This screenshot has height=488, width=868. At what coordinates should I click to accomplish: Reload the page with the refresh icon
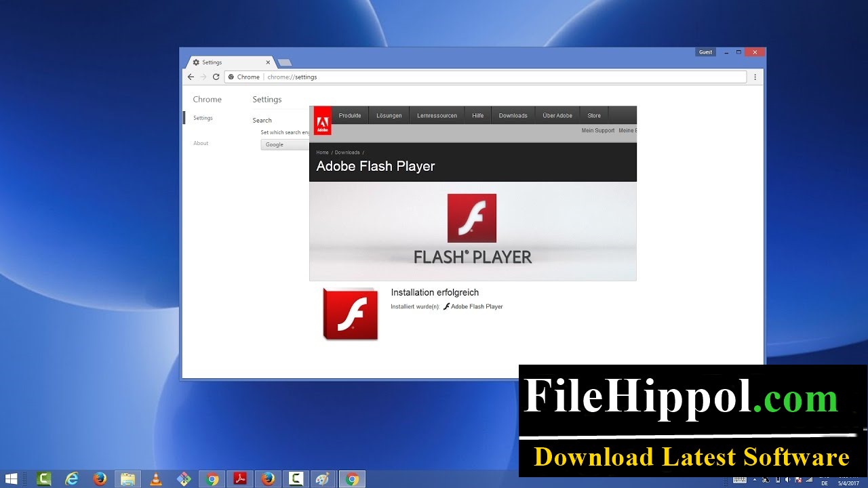(x=216, y=77)
